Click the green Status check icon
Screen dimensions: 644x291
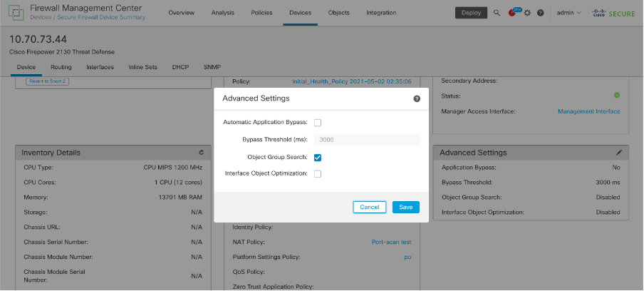click(617, 95)
